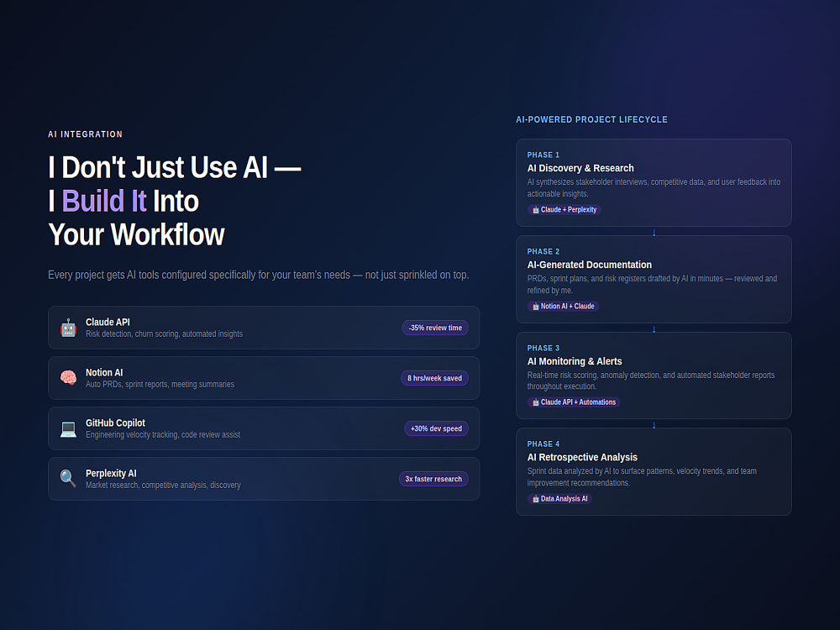
Task: Click the robot emoji icon for Claude API
Action: [x=68, y=328]
